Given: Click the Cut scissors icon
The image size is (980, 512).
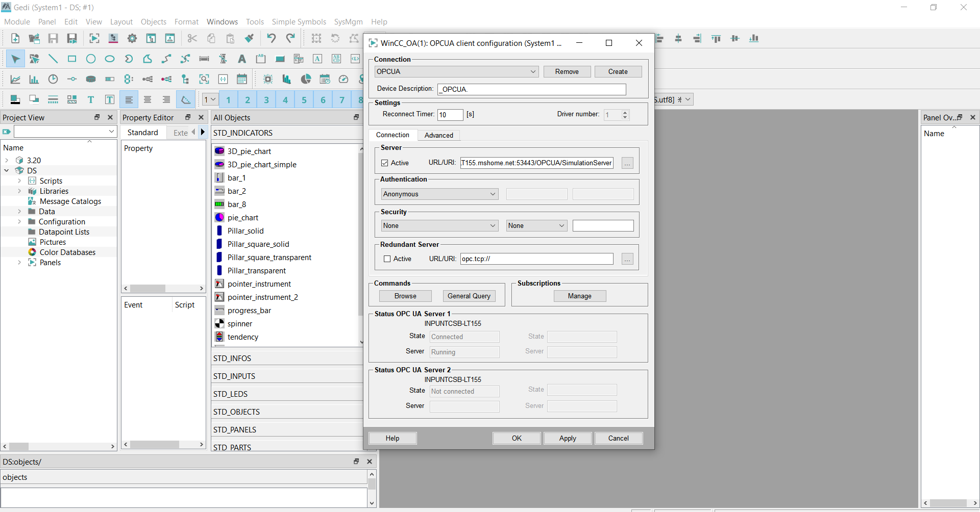Looking at the screenshot, I should tap(192, 38).
